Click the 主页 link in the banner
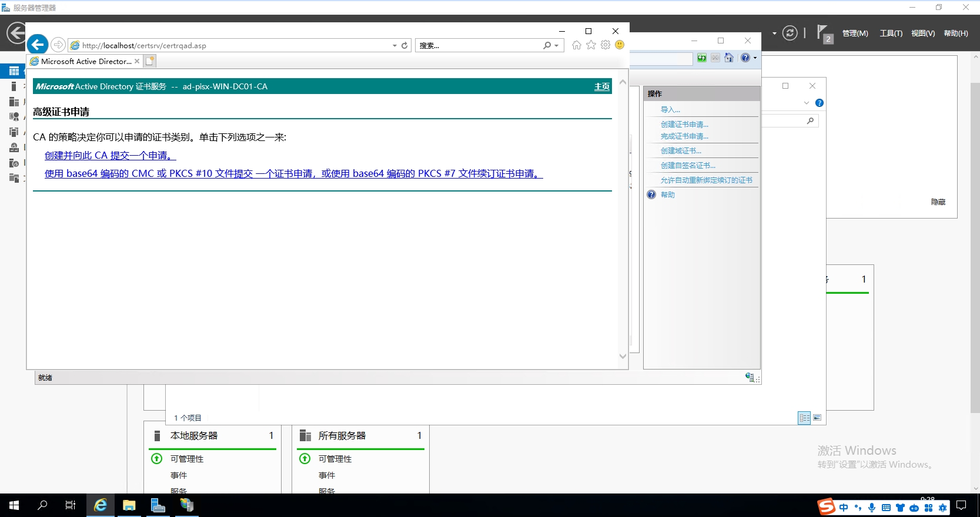This screenshot has width=980, height=517. 601,87
